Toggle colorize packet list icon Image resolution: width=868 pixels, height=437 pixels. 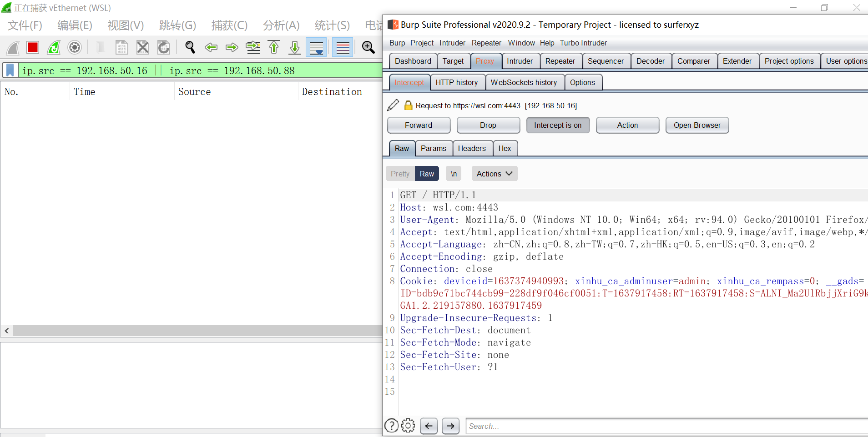tap(343, 47)
